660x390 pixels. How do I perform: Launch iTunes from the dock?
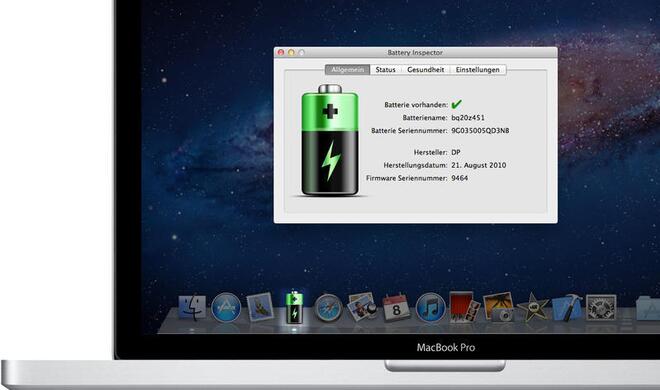(430, 308)
